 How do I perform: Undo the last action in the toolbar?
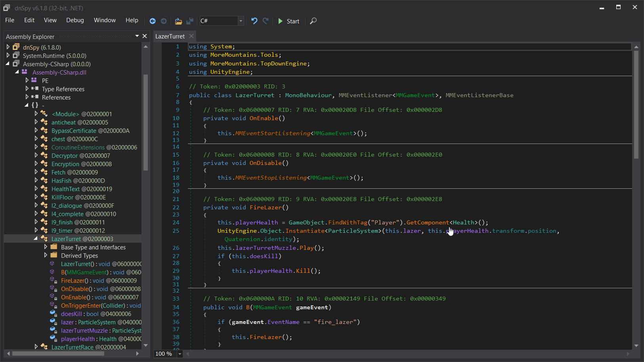coord(254,21)
